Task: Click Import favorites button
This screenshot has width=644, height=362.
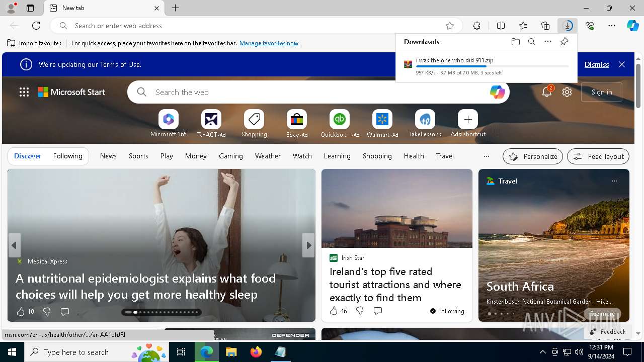Action: (x=34, y=43)
